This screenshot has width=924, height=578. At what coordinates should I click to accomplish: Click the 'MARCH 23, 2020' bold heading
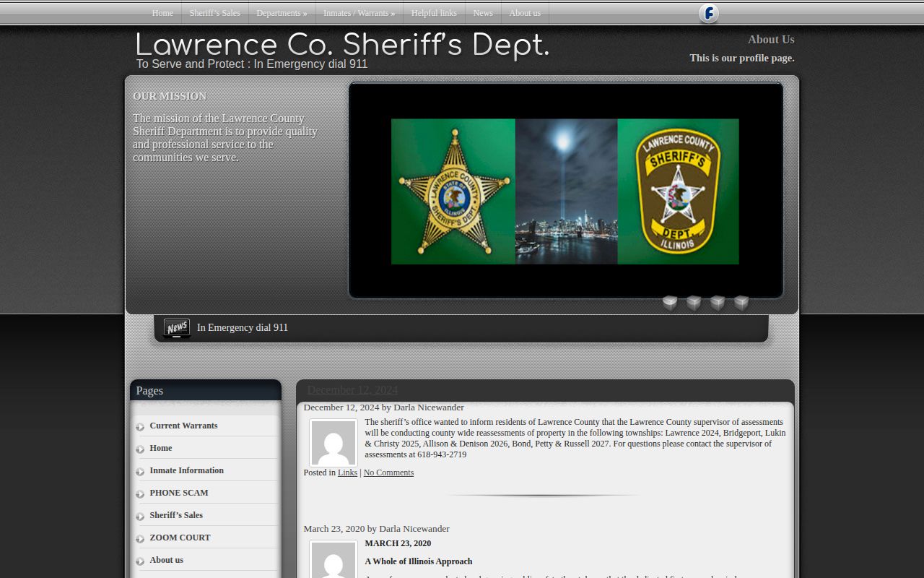[x=398, y=543]
